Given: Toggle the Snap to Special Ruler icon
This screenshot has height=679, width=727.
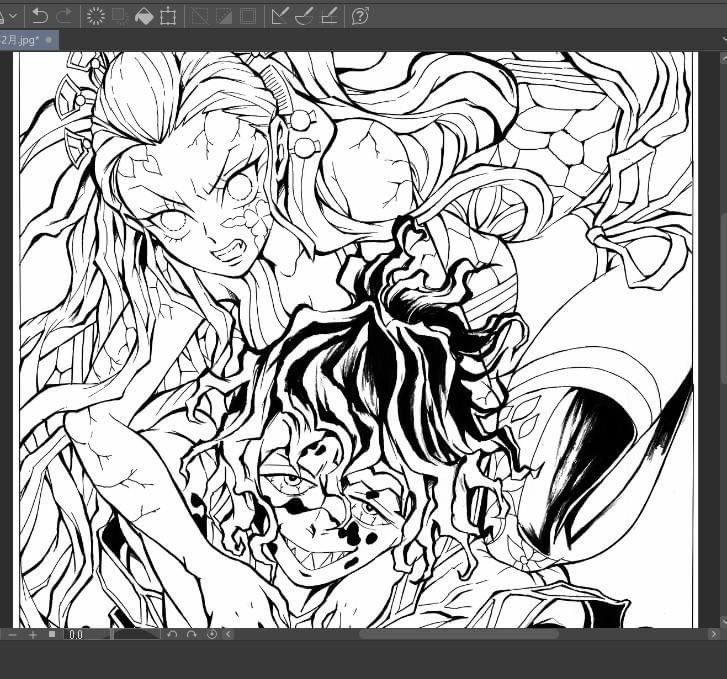Looking at the screenshot, I should point(304,16).
